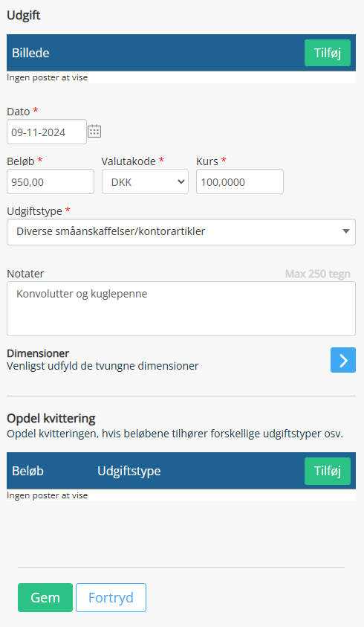Click the Valutakode field label
Image resolution: width=364 pixels, height=627 pixels.
[129, 161]
